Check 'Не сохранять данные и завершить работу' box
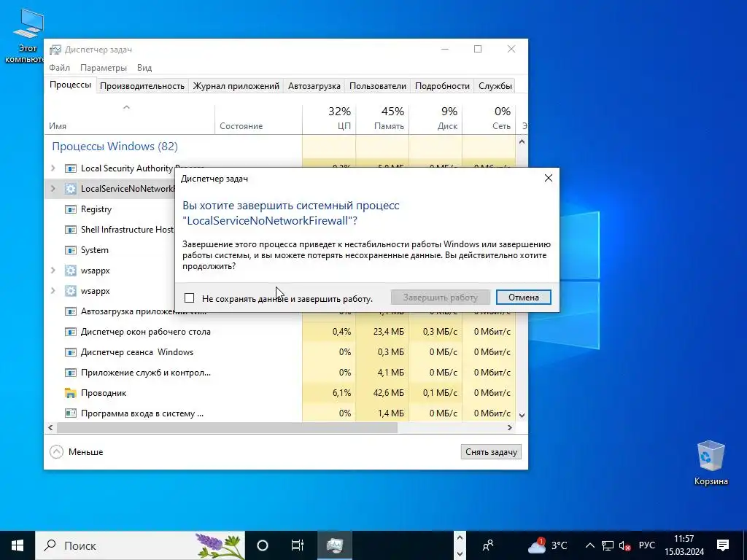Viewport: 747px width, 560px height. coord(189,298)
